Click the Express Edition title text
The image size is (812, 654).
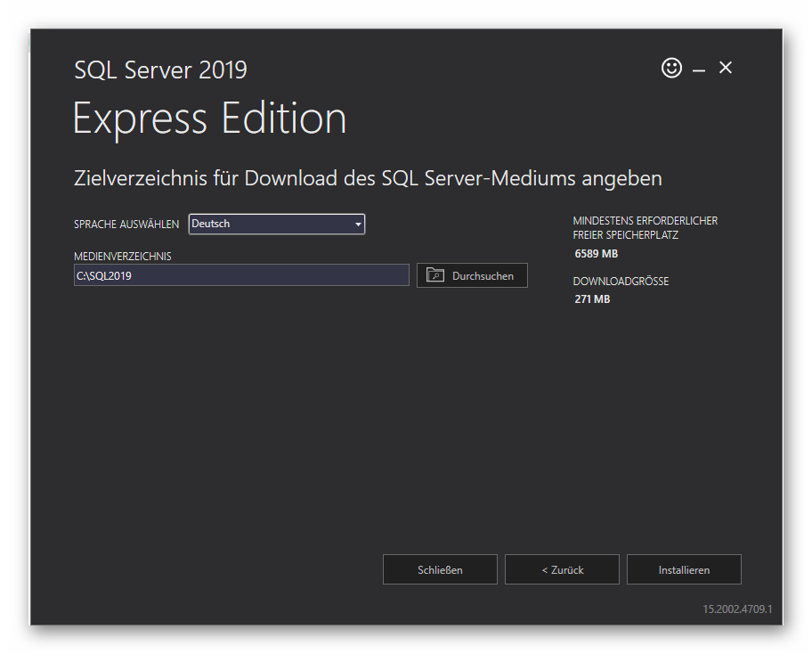pyautogui.click(x=210, y=119)
